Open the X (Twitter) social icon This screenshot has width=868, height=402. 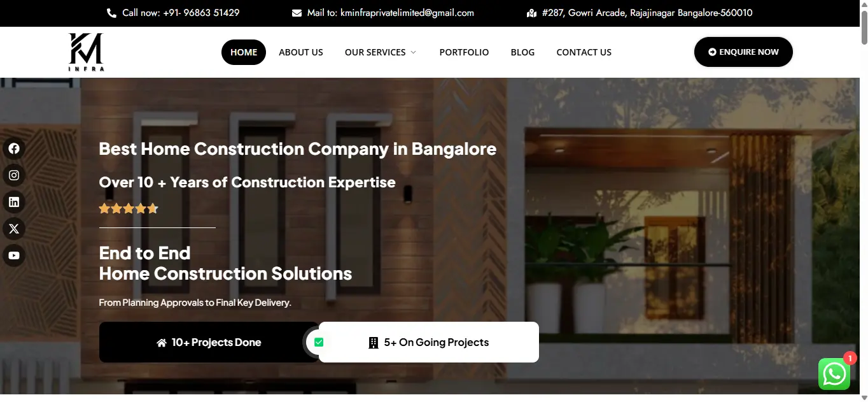coord(14,229)
